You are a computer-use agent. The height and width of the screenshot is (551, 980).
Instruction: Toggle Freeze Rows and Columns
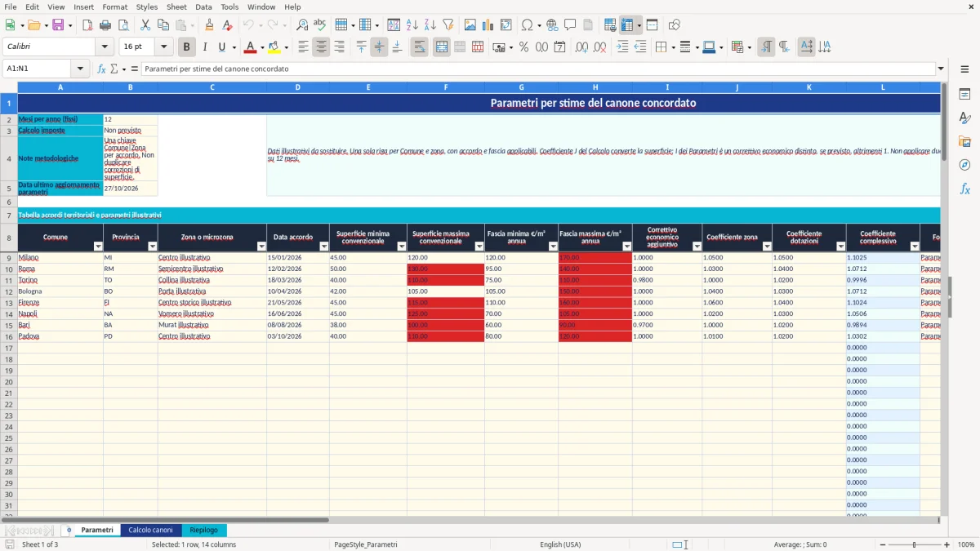pyautogui.click(x=626, y=25)
